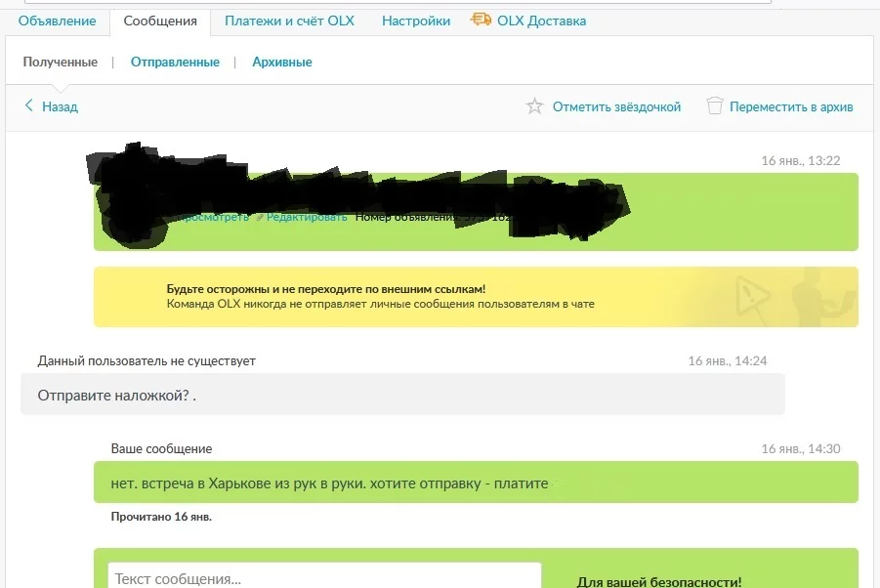Screen dimensions: 880x588
Task: Click the Будьте осторожны warning headline
Action: click(x=325, y=289)
